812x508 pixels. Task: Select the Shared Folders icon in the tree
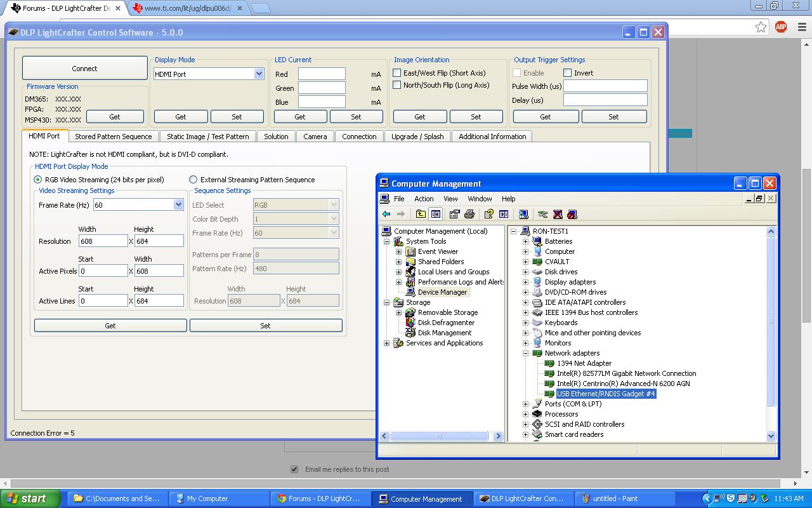click(410, 262)
